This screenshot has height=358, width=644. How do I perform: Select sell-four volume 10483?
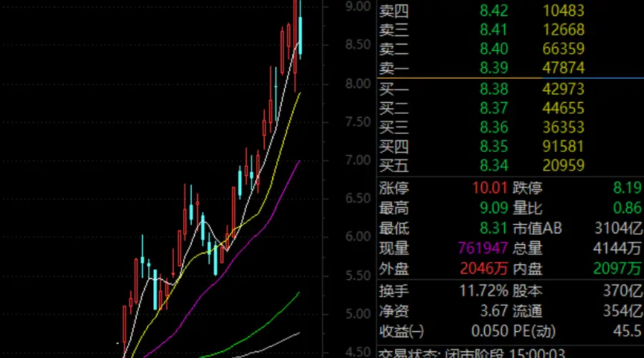[564, 11]
